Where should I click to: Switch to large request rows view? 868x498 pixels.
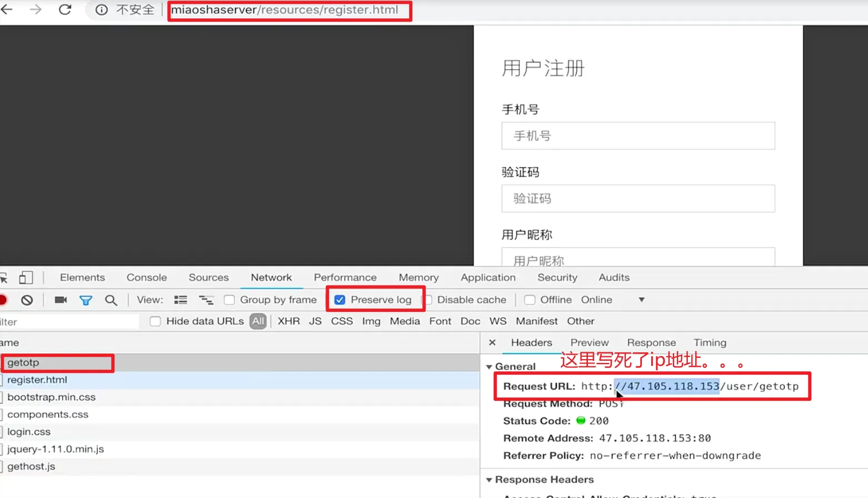pyautogui.click(x=181, y=300)
